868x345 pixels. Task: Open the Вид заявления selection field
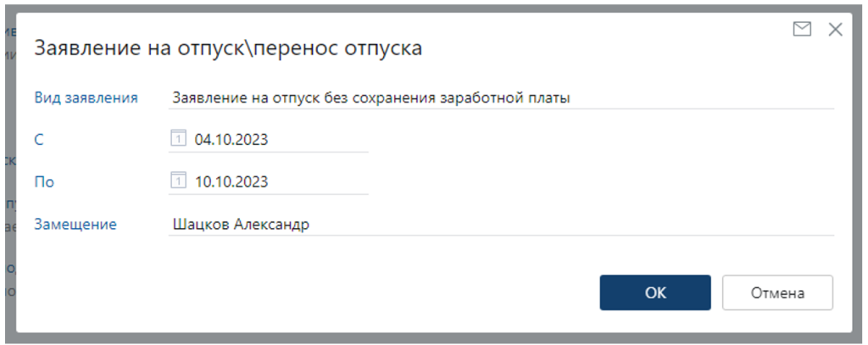point(500,97)
